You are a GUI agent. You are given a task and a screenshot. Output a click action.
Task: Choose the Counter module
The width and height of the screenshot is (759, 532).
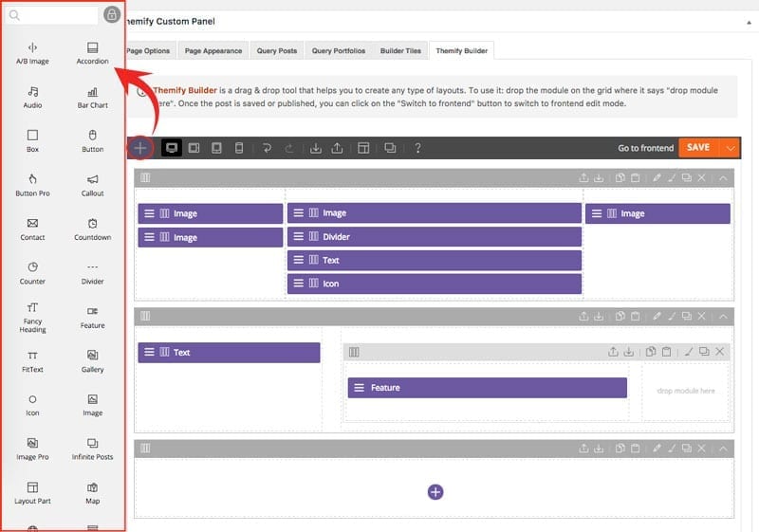click(32, 273)
